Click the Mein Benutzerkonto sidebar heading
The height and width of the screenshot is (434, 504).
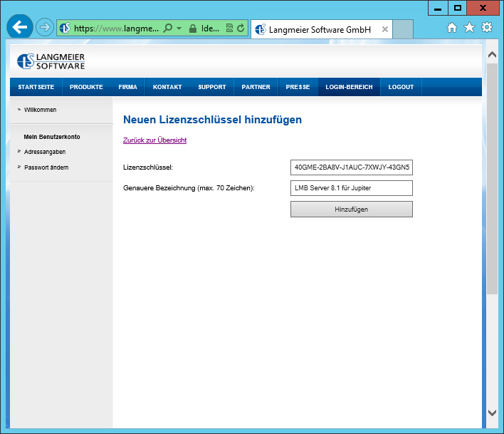[x=52, y=137]
